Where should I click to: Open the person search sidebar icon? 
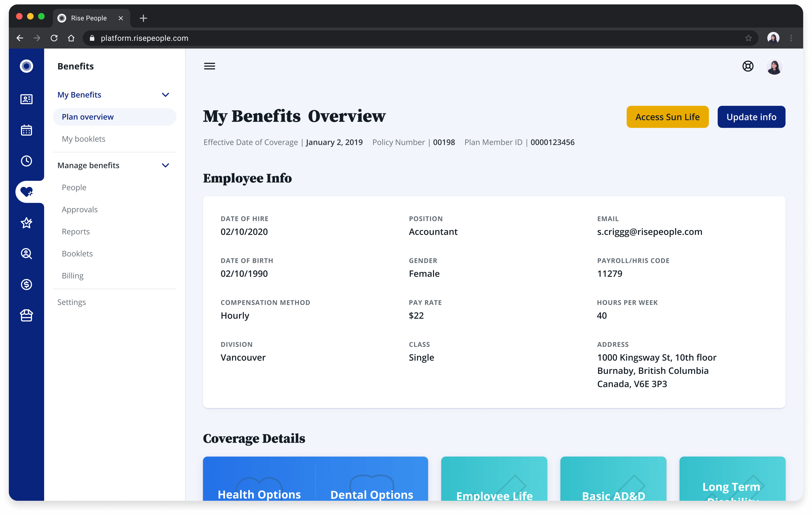click(x=26, y=253)
